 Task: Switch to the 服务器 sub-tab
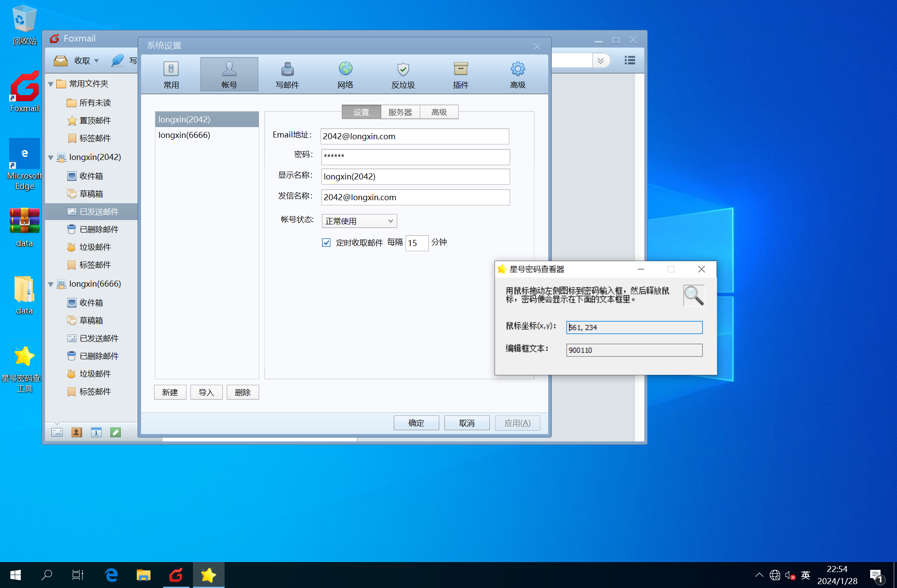point(400,112)
